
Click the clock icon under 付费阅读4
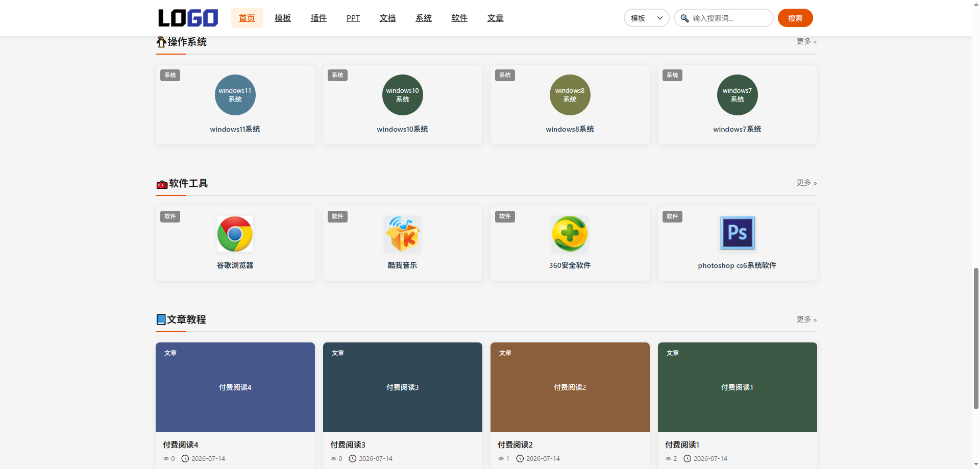[x=185, y=459]
